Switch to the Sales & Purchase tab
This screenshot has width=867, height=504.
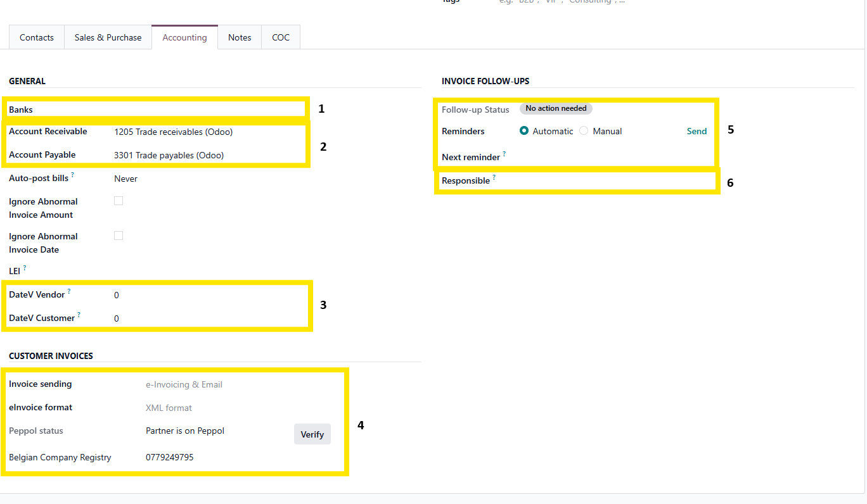point(108,38)
